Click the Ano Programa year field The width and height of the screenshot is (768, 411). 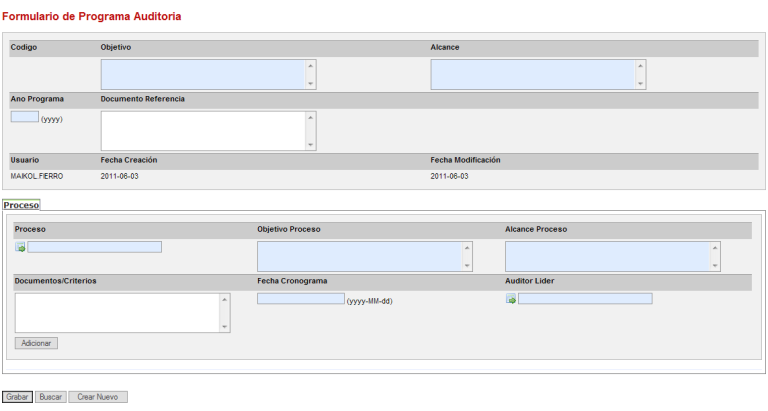25,117
